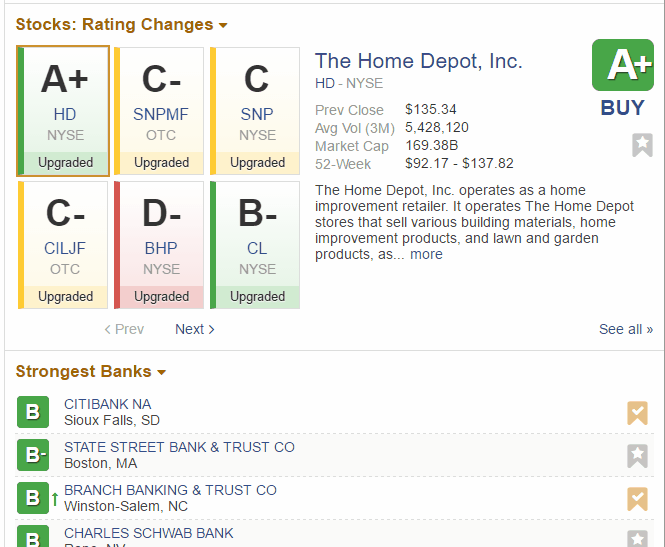The width and height of the screenshot is (665, 547).
Task: Click The Home Depot, Inc. title
Action: click(418, 61)
